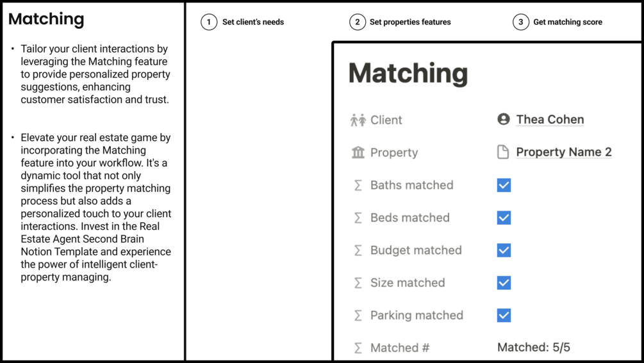644x363 pixels.
Task: Click the Client people icon
Action: [358, 120]
